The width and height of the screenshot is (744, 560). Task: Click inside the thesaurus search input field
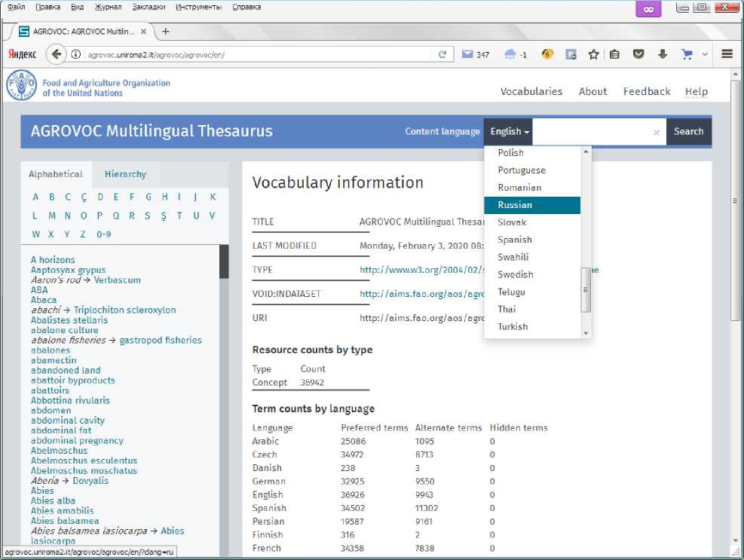(592, 132)
